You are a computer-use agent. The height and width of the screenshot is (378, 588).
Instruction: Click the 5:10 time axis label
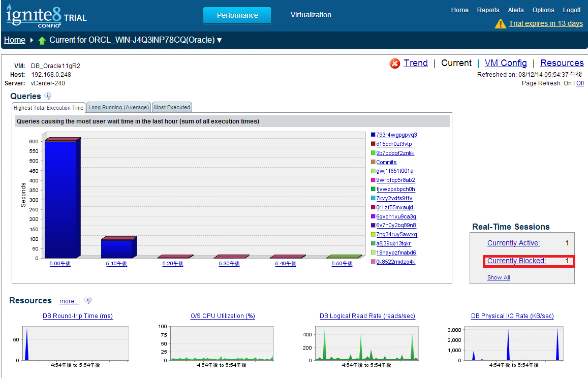coord(116,264)
